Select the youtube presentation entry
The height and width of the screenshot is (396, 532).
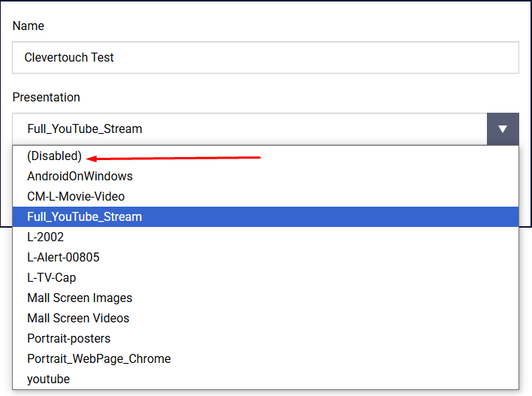48,379
